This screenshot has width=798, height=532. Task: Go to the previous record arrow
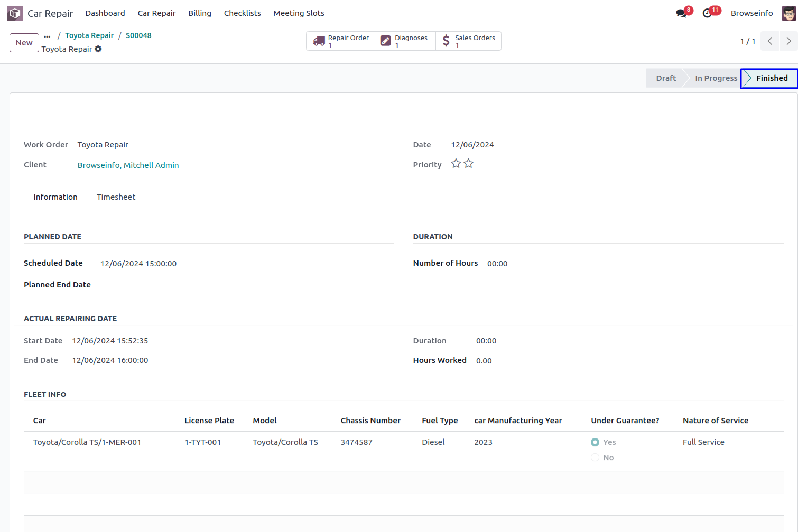[770, 41]
